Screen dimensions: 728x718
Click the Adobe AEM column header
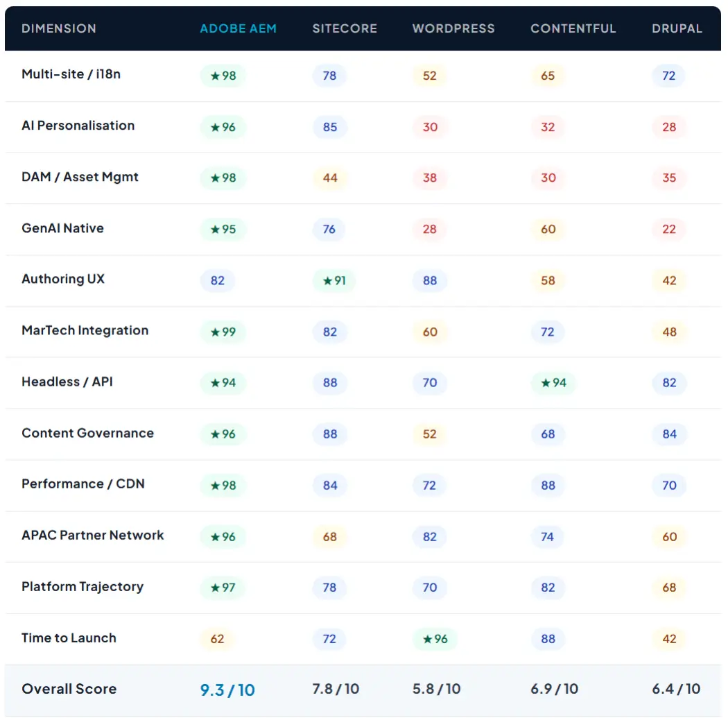(x=238, y=28)
